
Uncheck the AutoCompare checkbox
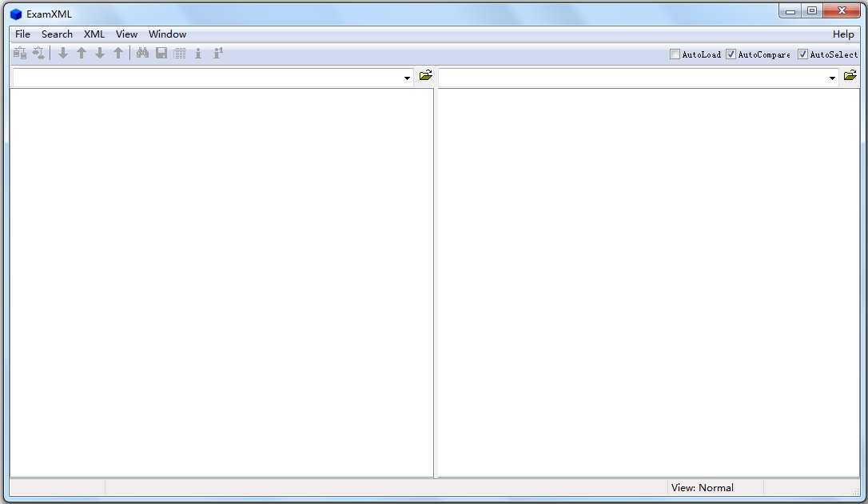(x=731, y=54)
